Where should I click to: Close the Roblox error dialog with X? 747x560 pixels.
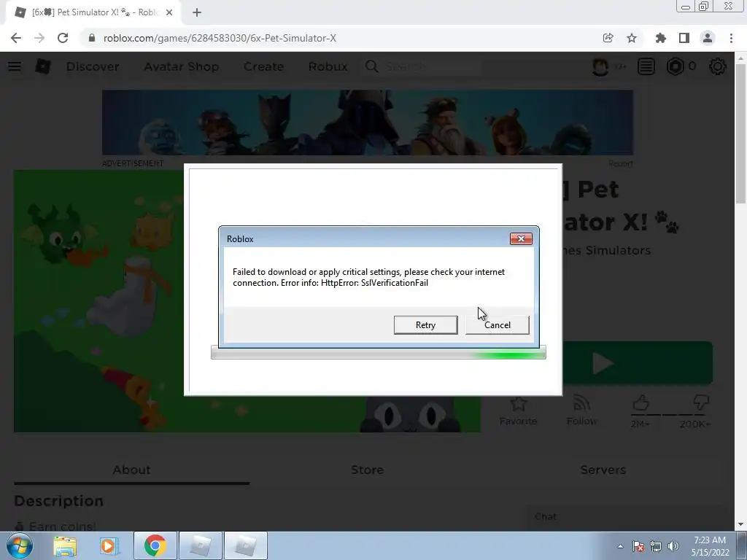(521, 238)
